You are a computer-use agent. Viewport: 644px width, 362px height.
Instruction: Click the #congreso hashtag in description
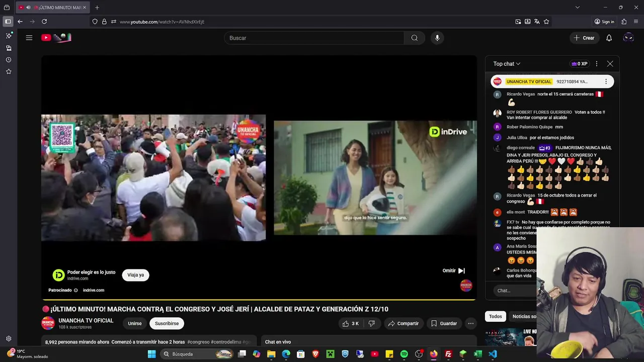198,342
